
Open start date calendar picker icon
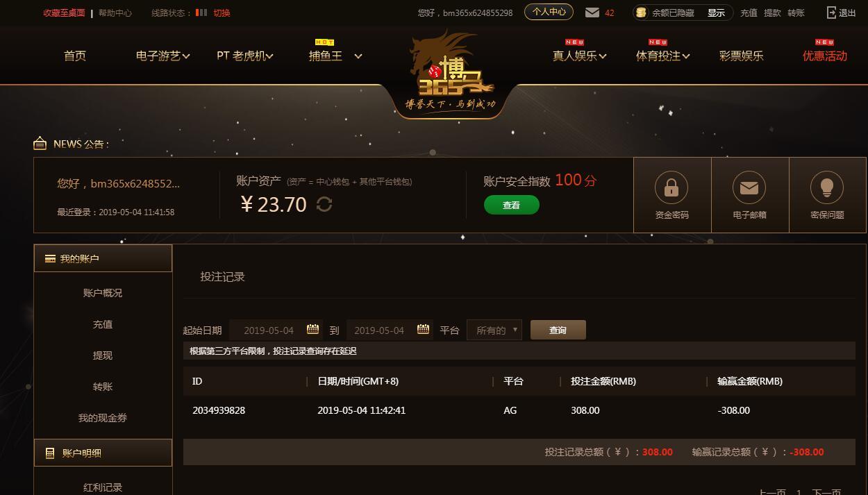point(313,329)
